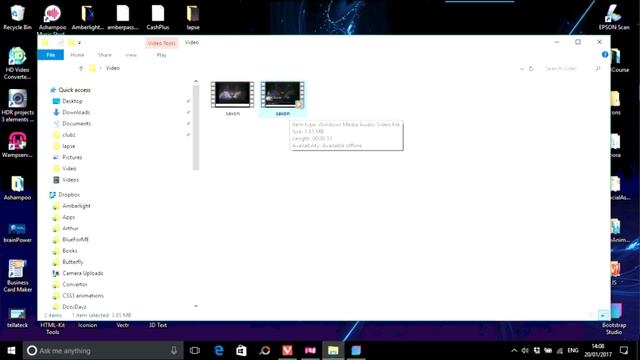Select the highlighted second saxon video
Image resolution: width=640 pixels, height=360 pixels.
click(x=282, y=98)
